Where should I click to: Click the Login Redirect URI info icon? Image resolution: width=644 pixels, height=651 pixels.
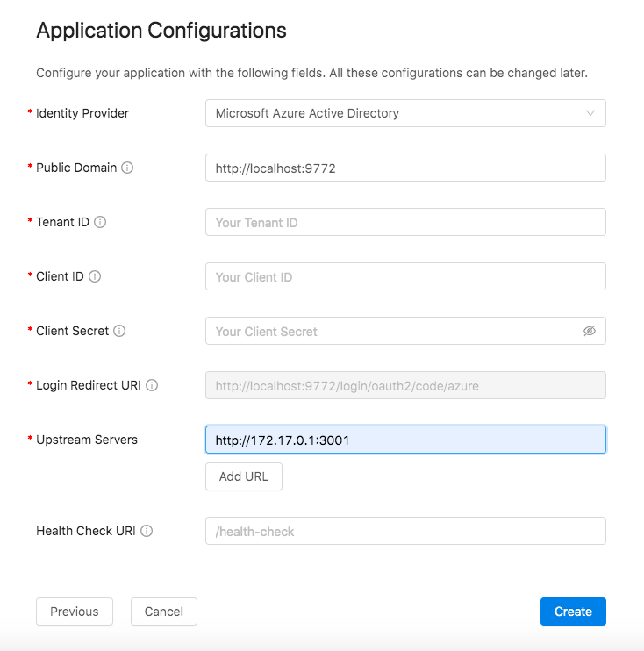tap(152, 385)
